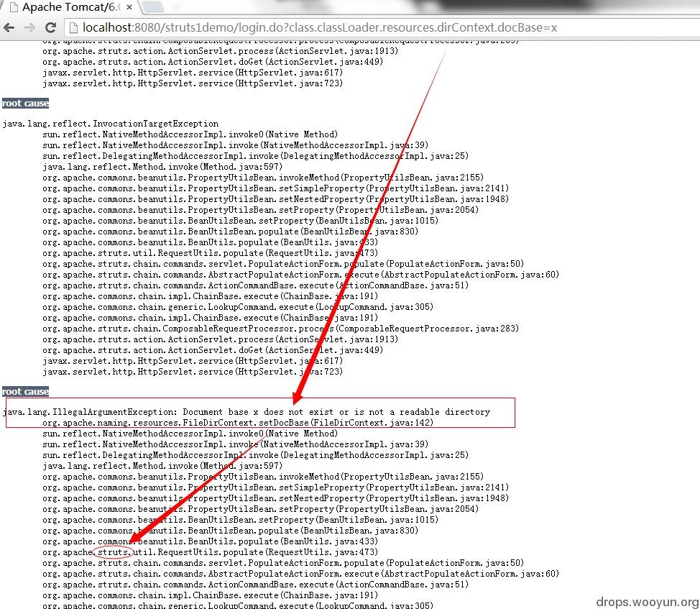This screenshot has width=700, height=609.
Task: Click root cause heading above IllegalArgumentException
Action: point(25,392)
